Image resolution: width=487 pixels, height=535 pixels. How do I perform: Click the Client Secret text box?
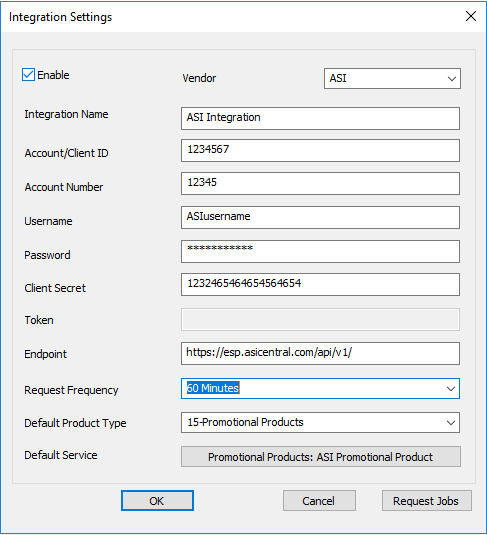[320, 284]
